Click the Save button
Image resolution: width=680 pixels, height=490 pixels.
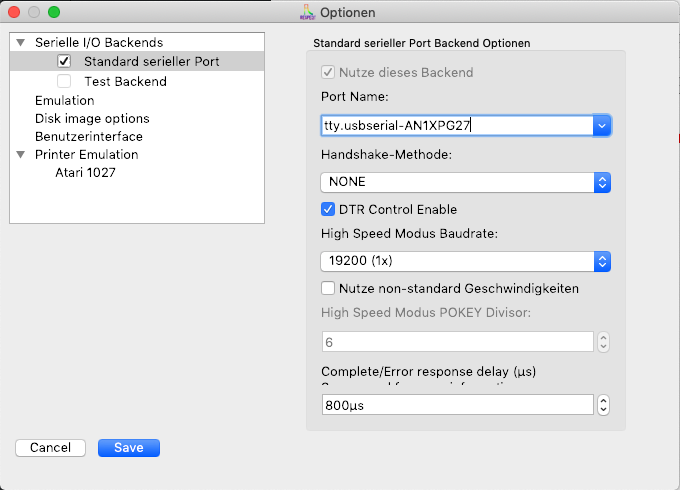point(129,448)
